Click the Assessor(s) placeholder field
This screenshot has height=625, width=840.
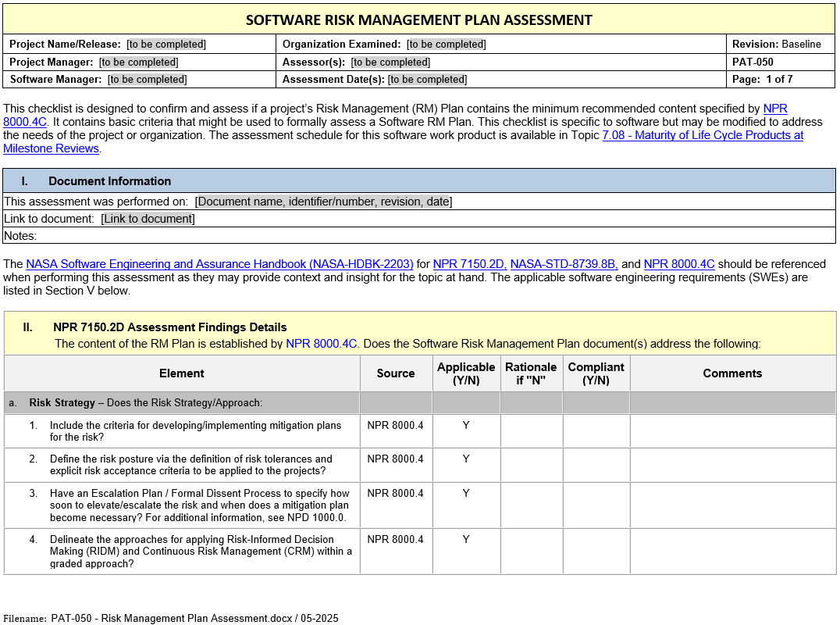(390, 62)
